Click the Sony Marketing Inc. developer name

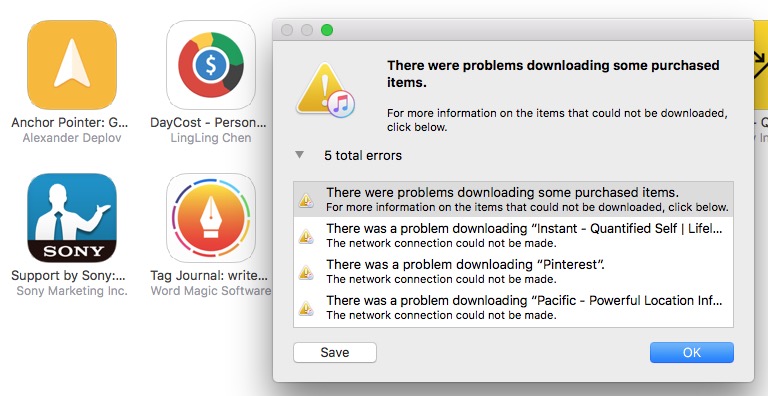click(x=72, y=291)
